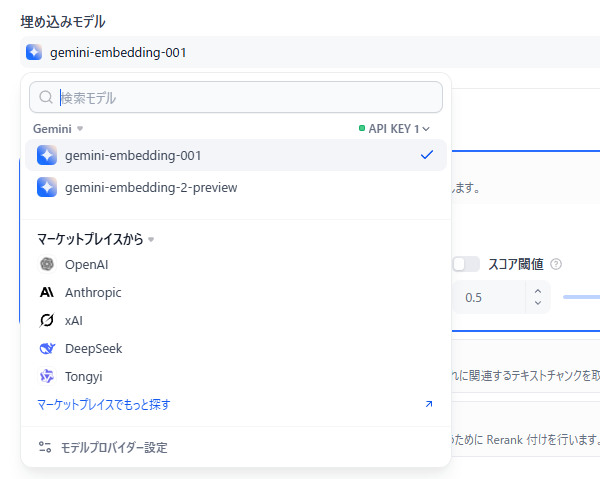Image resolution: width=600 pixels, height=479 pixels.
Task: Click the external link arrow icon
Action: pyautogui.click(x=429, y=404)
